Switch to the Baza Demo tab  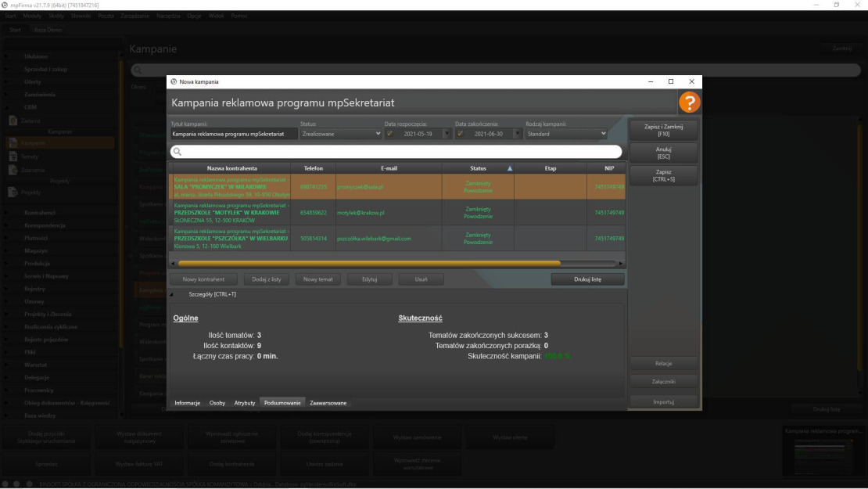pyautogui.click(x=48, y=30)
